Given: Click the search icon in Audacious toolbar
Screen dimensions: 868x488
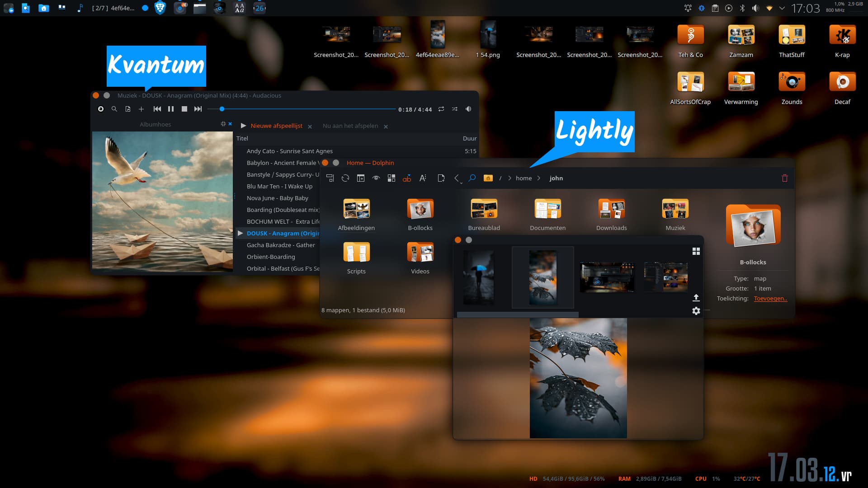Looking at the screenshot, I should [114, 109].
